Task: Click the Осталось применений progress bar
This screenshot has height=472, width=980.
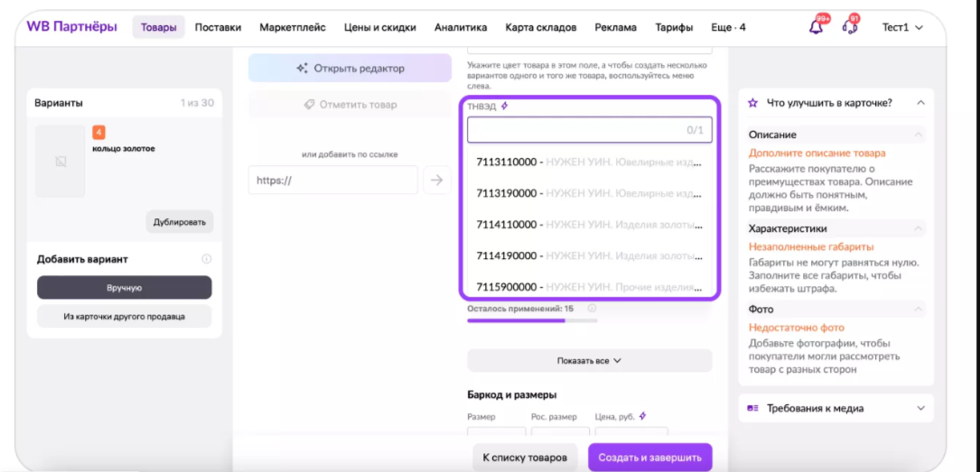Action: click(531, 320)
